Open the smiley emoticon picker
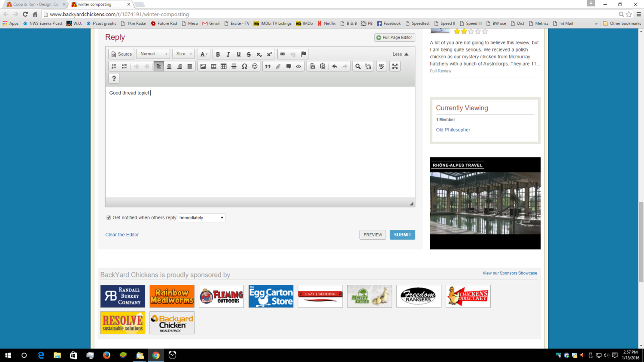This screenshot has height=362, width=644. click(255, 66)
